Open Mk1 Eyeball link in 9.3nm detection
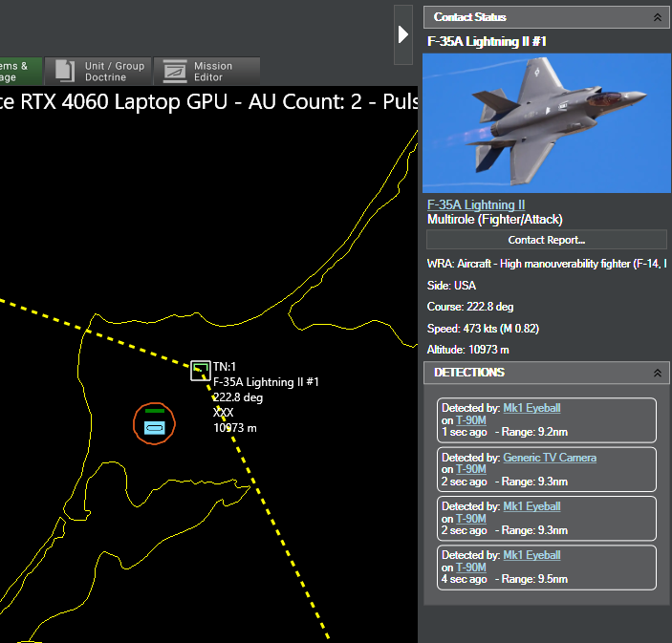The image size is (672, 643). coord(531,506)
